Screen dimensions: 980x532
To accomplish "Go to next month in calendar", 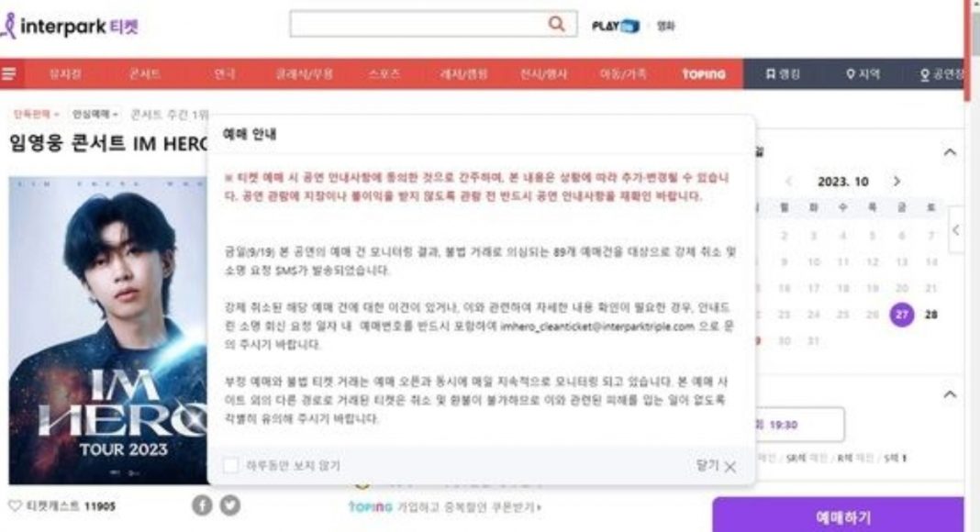I will [x=896, y=181].
